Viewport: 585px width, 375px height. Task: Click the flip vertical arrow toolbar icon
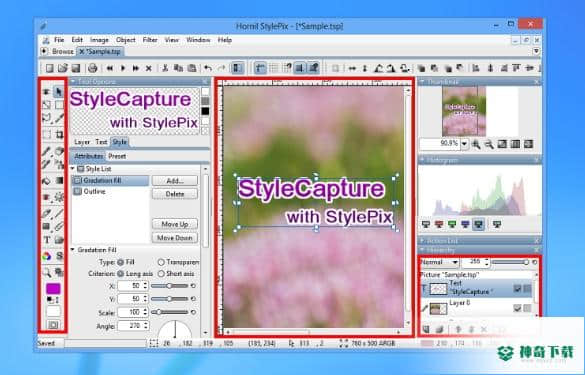pyautogui.click(x=365, y=68)
